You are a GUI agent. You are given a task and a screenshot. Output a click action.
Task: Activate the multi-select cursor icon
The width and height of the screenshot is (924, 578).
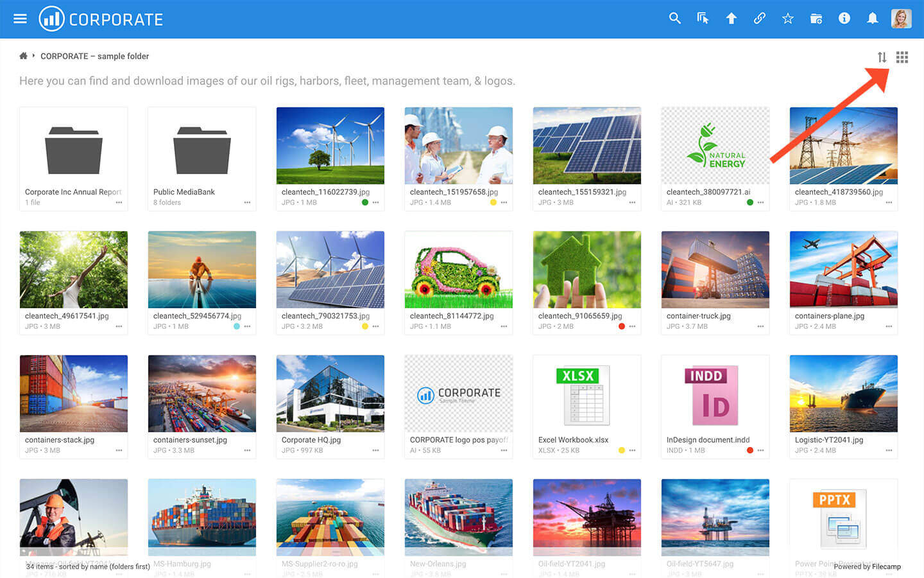point(703,19)
